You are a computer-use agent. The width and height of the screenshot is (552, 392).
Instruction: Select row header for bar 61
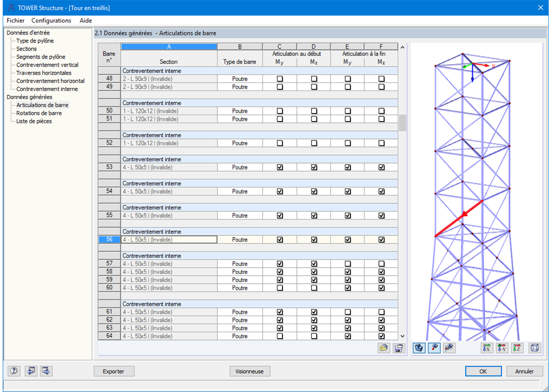coord(109,312)
